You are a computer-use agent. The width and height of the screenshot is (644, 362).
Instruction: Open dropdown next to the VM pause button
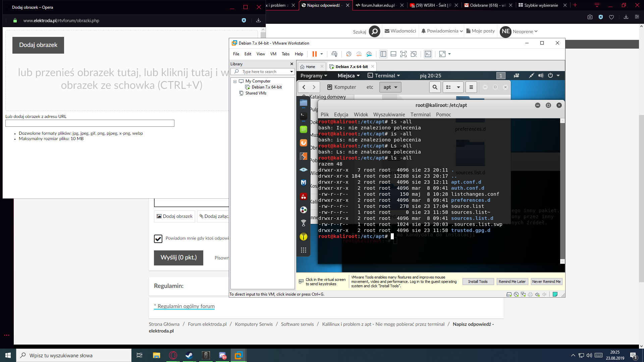pos(322,54)
